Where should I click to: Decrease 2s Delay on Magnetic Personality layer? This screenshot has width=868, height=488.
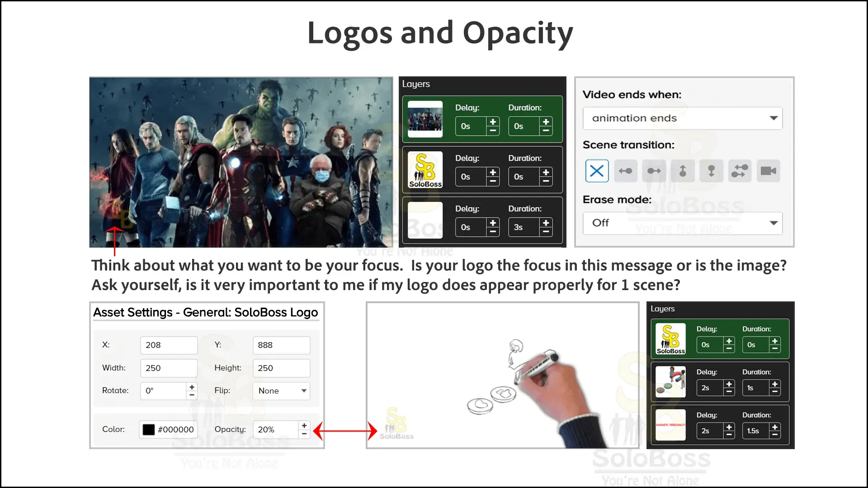click(x=729, y=435)
